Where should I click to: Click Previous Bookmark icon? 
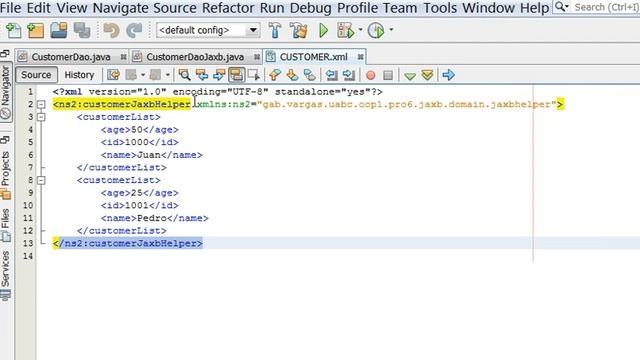coord(275,75)
